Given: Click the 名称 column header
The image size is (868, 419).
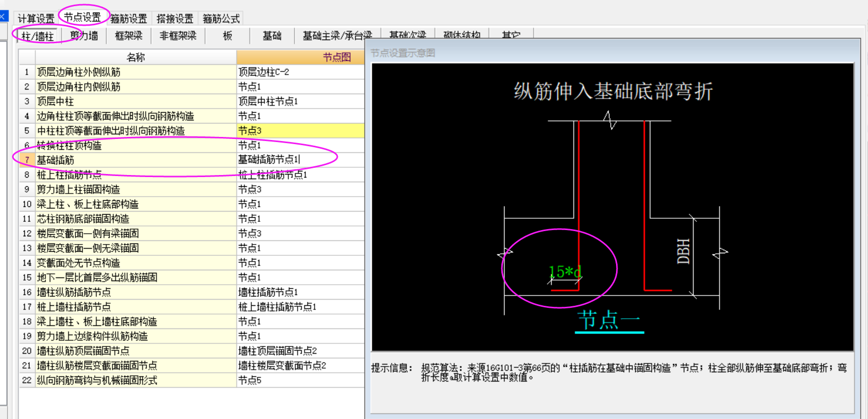Looking at the screenshot, I should click(136, 57).
